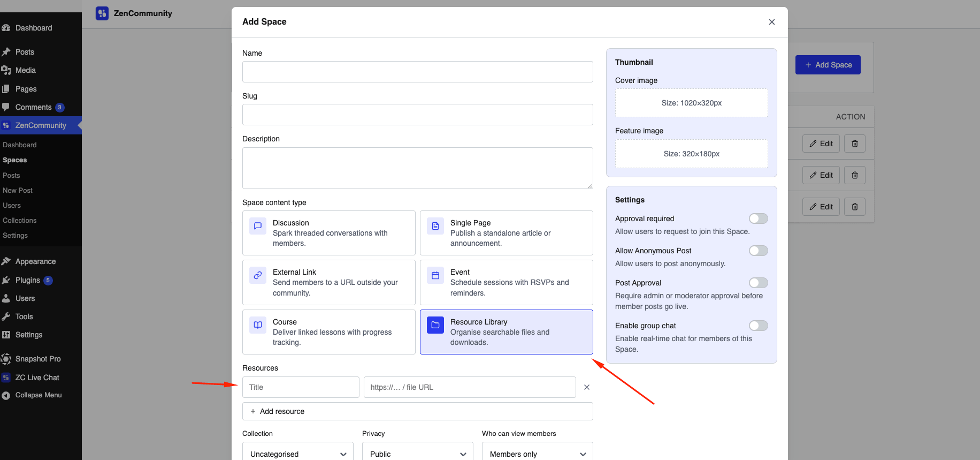Click the Description text area
Image resolution: width=980 pixels, height=460 pixels.
(x=418, y=168)
